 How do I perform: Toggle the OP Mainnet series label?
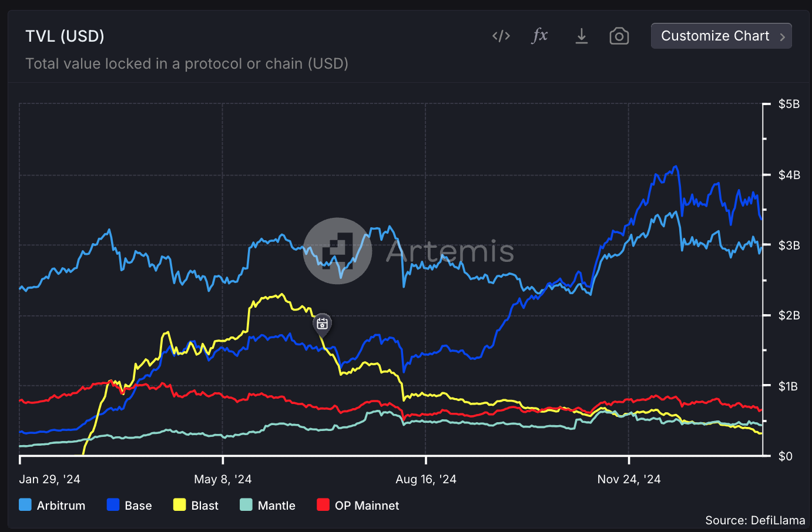coord(367,506)
